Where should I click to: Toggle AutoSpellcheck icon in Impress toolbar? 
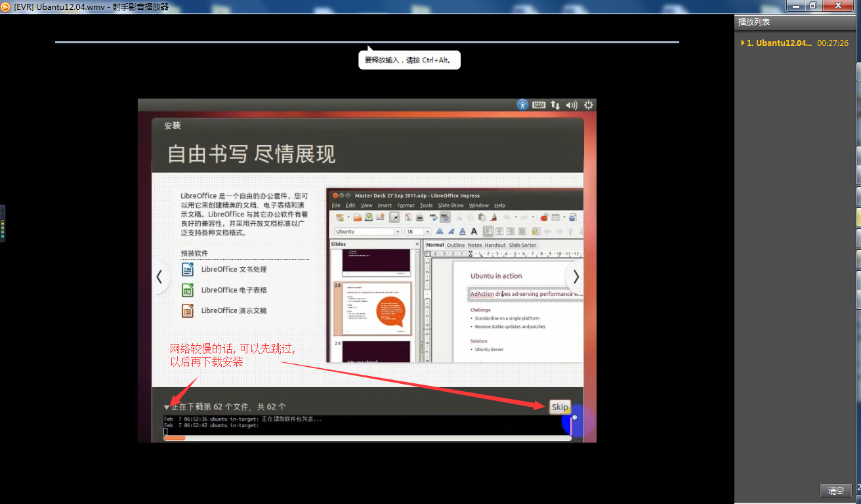[445, 218]
